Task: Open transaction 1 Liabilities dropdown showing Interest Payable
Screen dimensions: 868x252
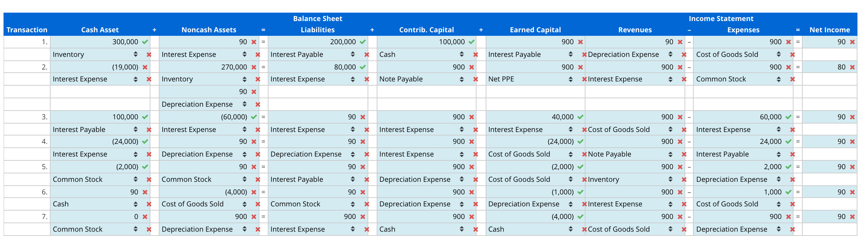Action: tap(313, 54)
